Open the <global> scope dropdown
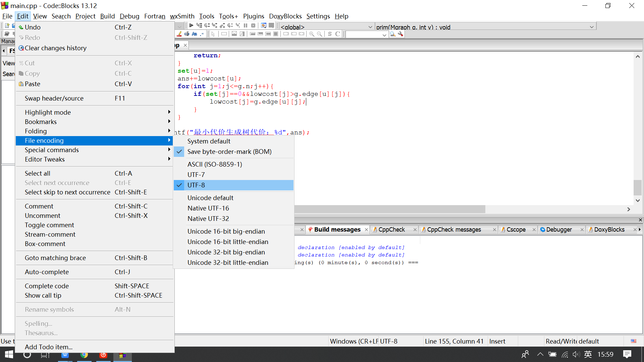Viewport: 644px width, 362px height. click(x=327, y=27)
